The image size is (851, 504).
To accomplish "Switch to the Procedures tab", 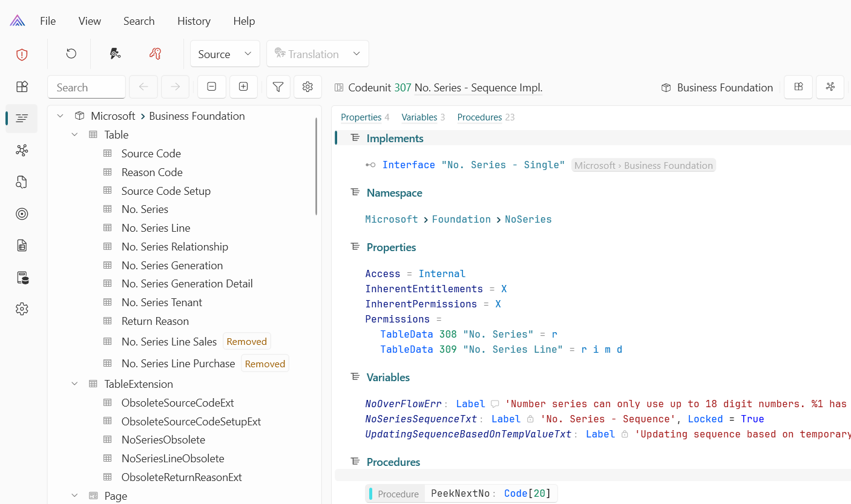I will click(479, 117).
